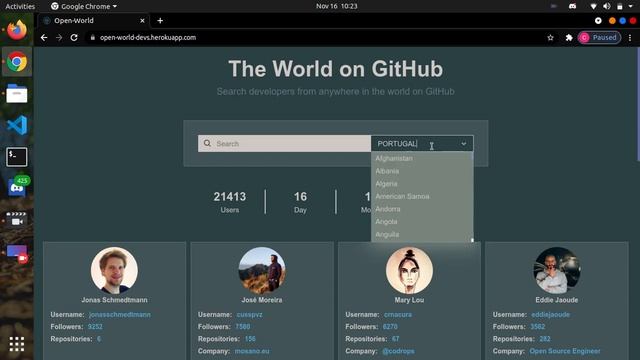Click José Moreira's avatar
The width and height of the screenshot is (640, 360).
(262, 270)
